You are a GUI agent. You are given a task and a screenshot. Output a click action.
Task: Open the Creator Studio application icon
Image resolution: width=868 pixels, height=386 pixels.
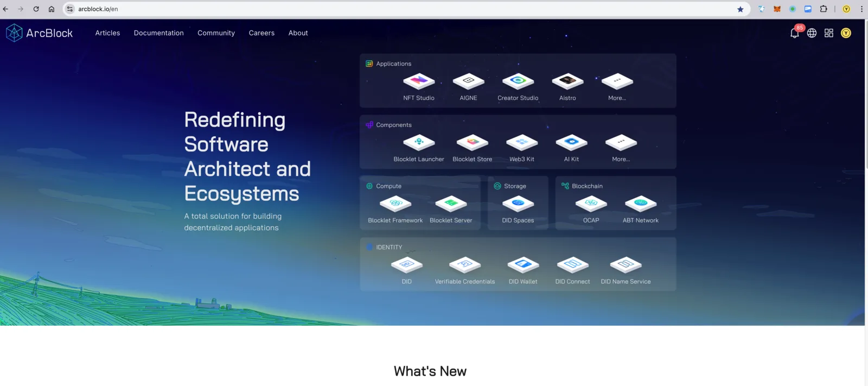click(518, 82)
